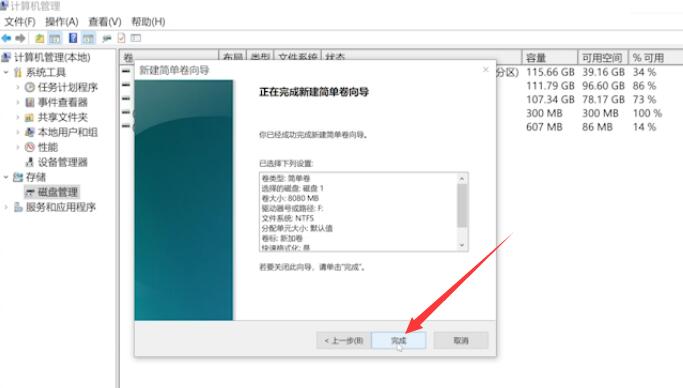Click the 14 % free cell

tap(644, 127)
